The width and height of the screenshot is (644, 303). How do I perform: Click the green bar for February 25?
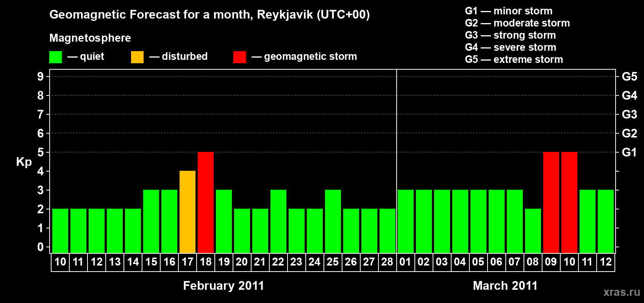click(333, 221)
